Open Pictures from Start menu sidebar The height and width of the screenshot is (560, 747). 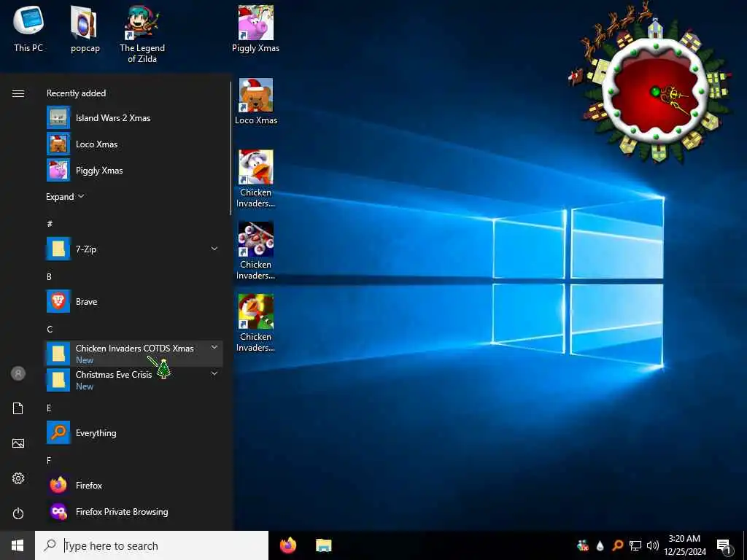coord(18,443)
